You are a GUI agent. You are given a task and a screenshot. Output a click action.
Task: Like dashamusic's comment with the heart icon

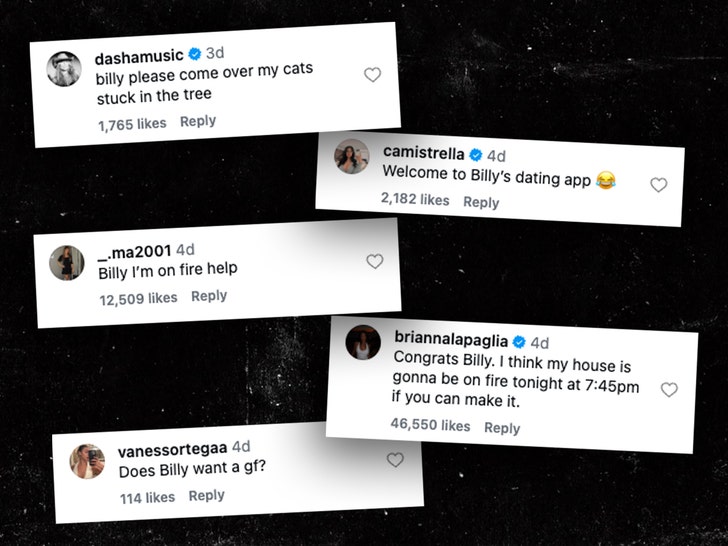(372, 75)
